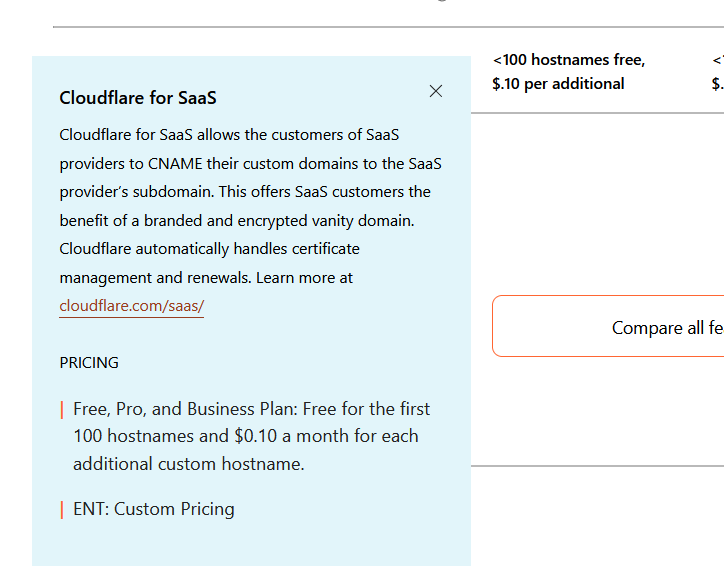Screen dimensions: 724x583
Task: Click the Cloudflare automatically handles certificate line
Action: click(x=209, y=248)
